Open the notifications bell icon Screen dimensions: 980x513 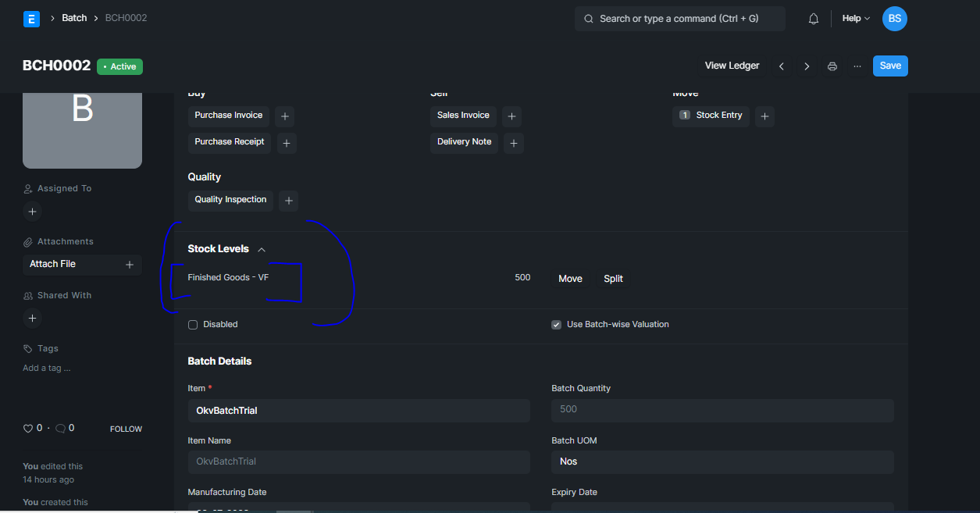814,19
